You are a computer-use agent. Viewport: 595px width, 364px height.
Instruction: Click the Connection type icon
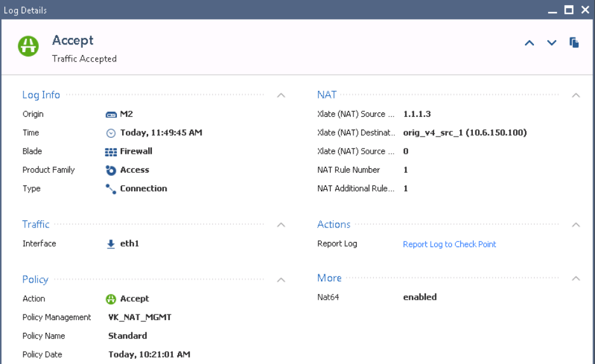(x=111, y=189)
